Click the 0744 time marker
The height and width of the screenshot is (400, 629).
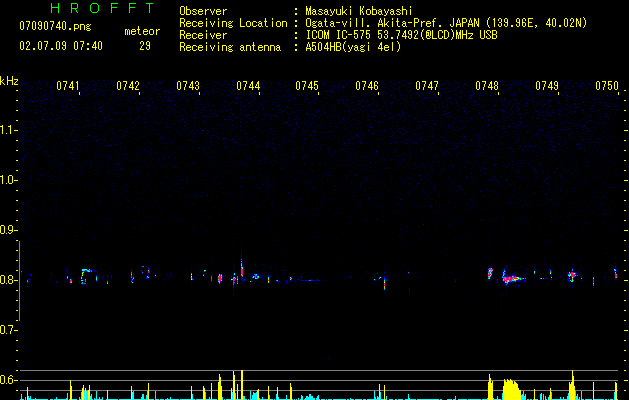pyautogui.click(x=248, y=86)
